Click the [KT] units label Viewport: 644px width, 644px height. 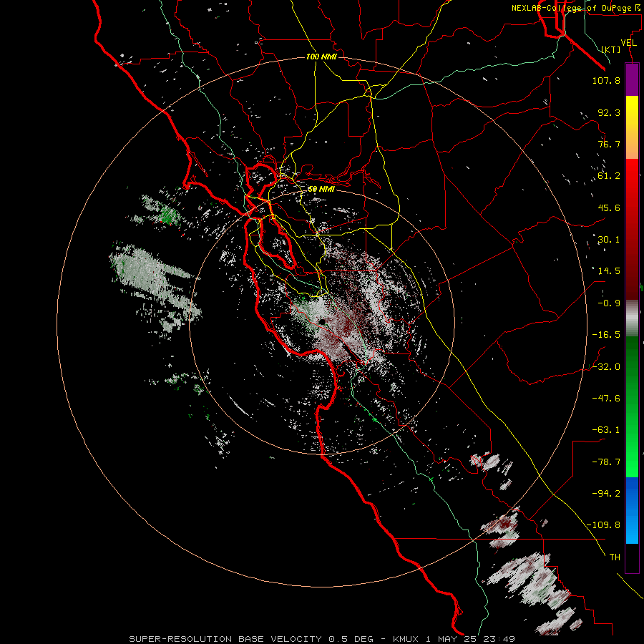click(x=611, y=49)
